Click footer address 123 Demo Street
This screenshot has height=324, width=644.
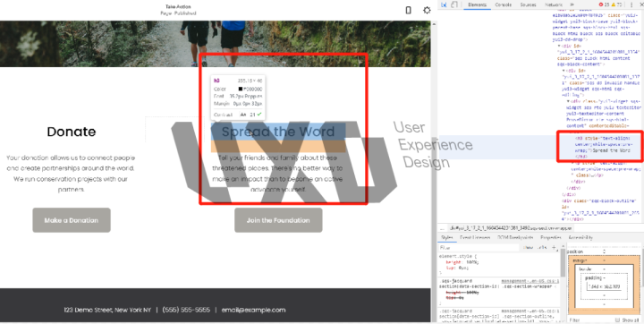107,310
